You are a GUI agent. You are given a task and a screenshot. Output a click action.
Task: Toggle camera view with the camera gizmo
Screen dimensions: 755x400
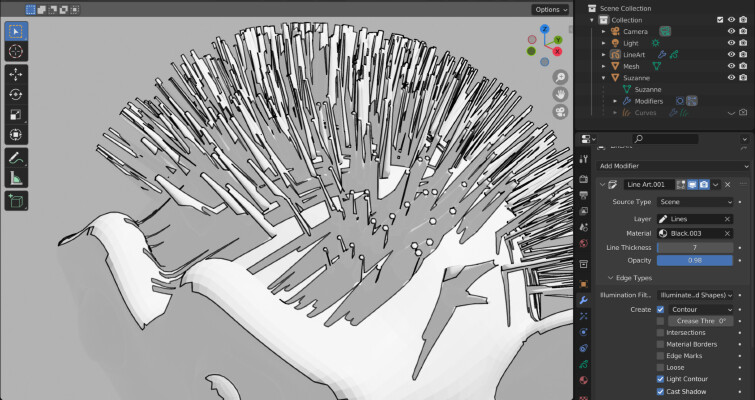pyautogui.click(x=560, y=112)
